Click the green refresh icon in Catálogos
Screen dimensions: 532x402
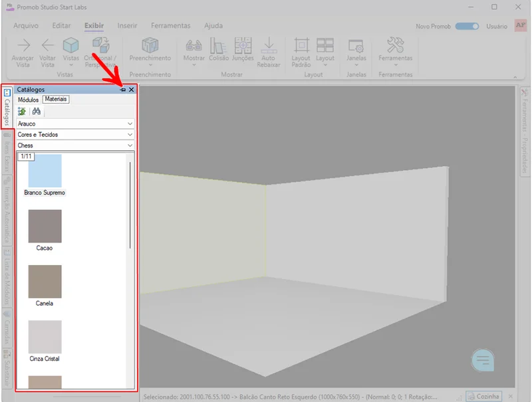click(x=22, y=112)
